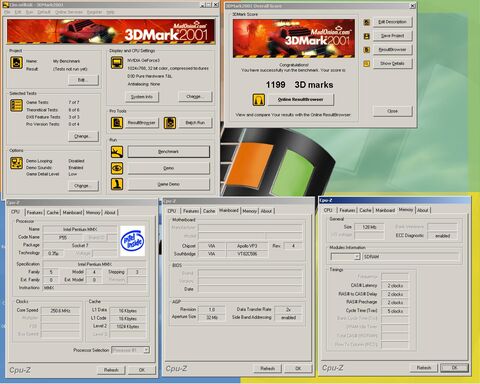Click Change under Selected Tests
This screenshot has height=384, width=480.
[x=83, y=136]
